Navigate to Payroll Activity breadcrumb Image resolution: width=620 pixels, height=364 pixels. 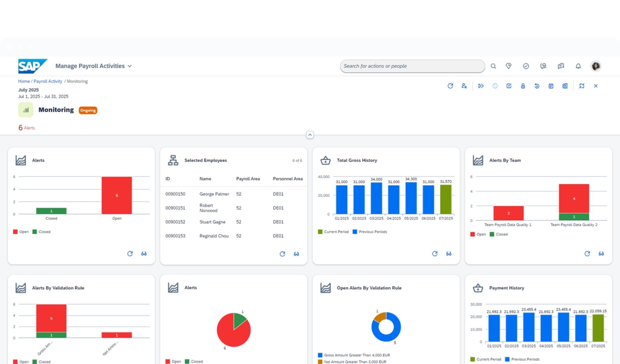point(48,81)
